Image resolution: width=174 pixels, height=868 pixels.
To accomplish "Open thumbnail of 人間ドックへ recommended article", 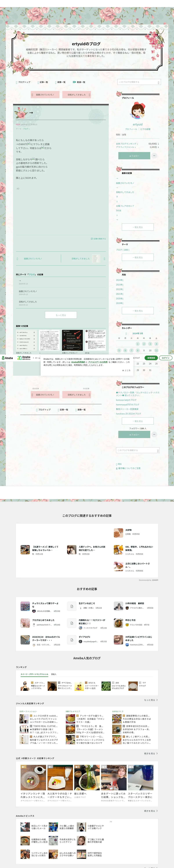I will click(x=72, y=550).
